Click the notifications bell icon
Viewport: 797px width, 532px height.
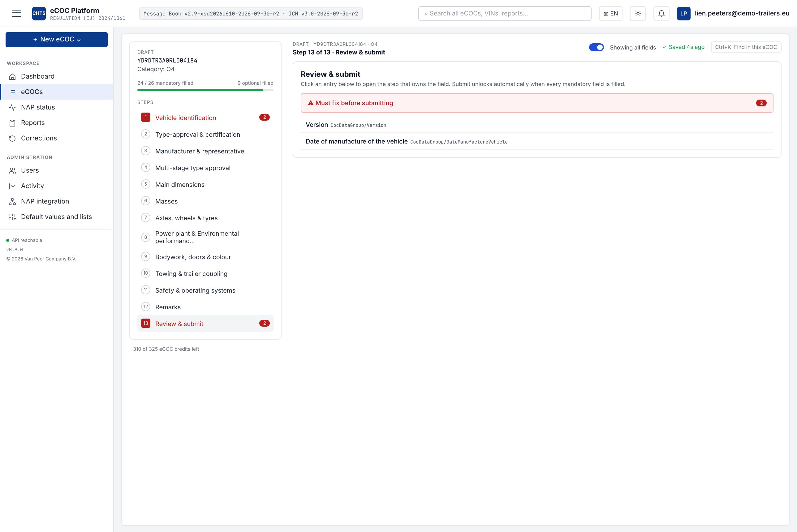pos(661,14)
